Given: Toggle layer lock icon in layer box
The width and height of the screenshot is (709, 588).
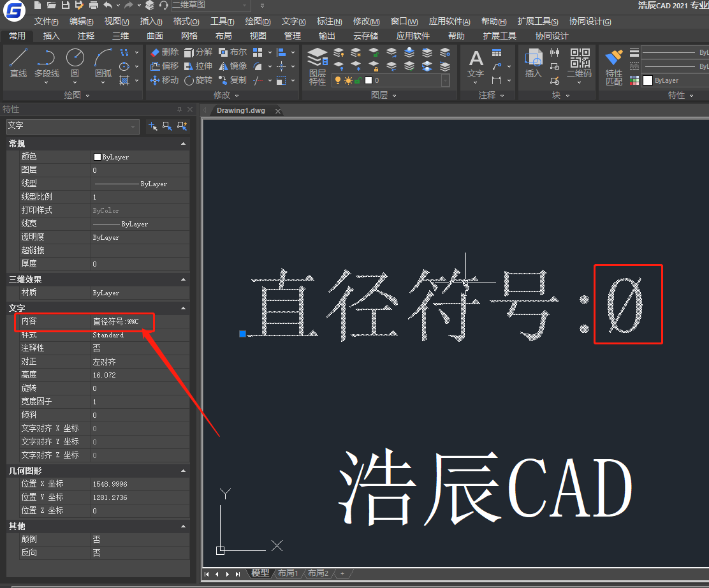Looking at the screenshot, I should (x=358, y=80).
